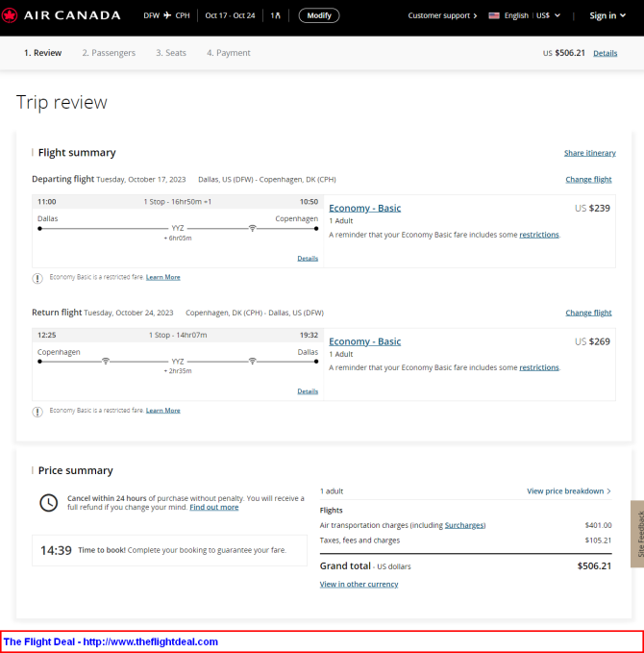Open Economy - Basic link for return flight
This screenshot has width=644, height=653.
[364, 341]
